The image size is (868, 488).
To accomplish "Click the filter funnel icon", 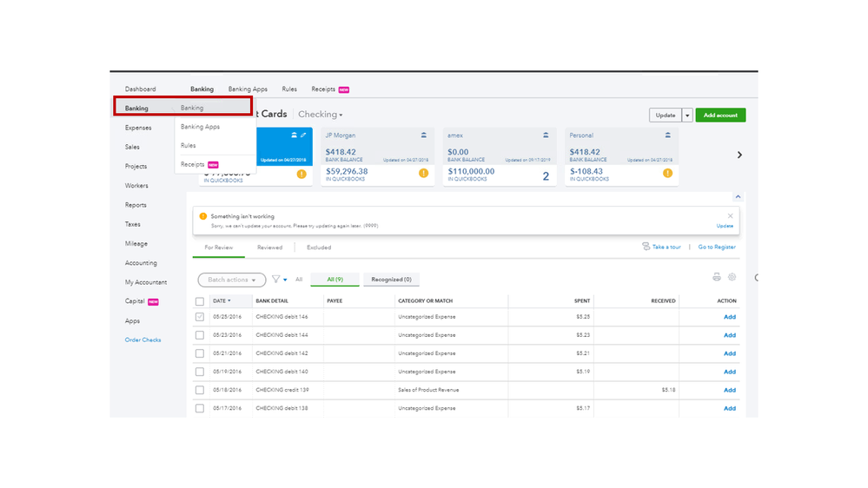I will 275,280.
